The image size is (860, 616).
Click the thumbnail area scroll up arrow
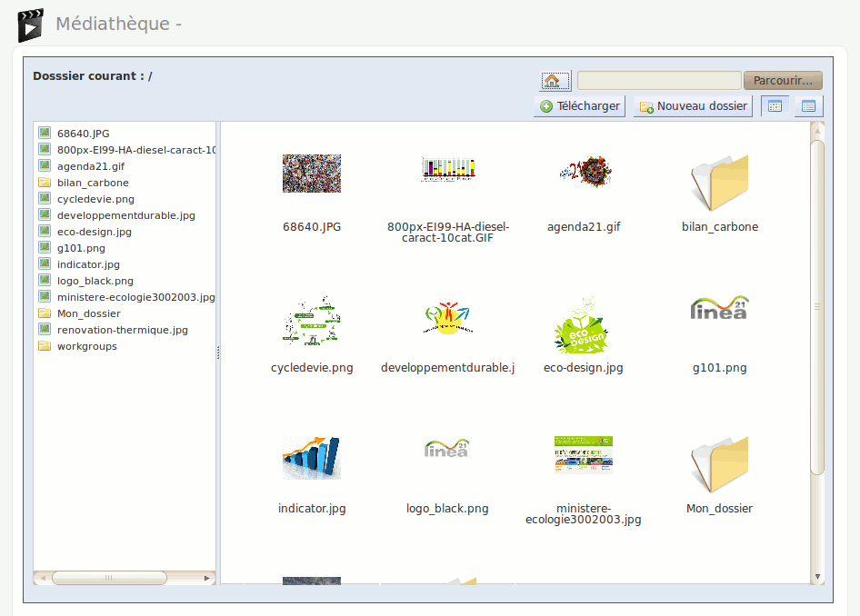coord(817,131)
